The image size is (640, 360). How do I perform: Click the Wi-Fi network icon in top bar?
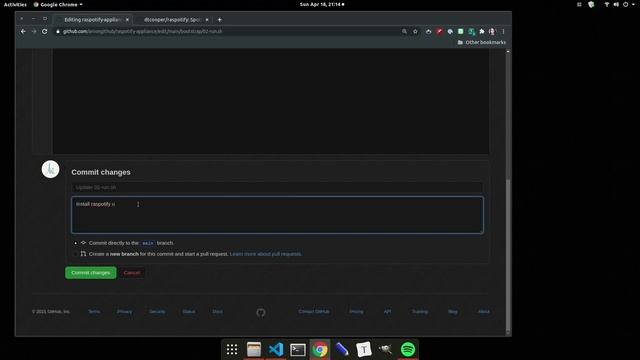607,4
